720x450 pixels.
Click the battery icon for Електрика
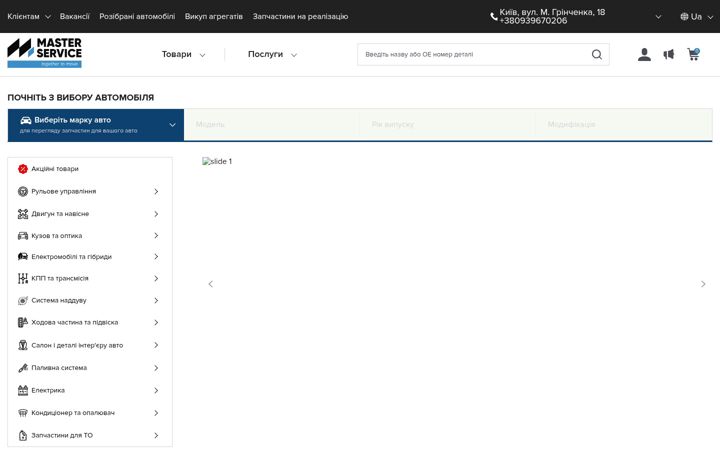click(x=22, y=390)
